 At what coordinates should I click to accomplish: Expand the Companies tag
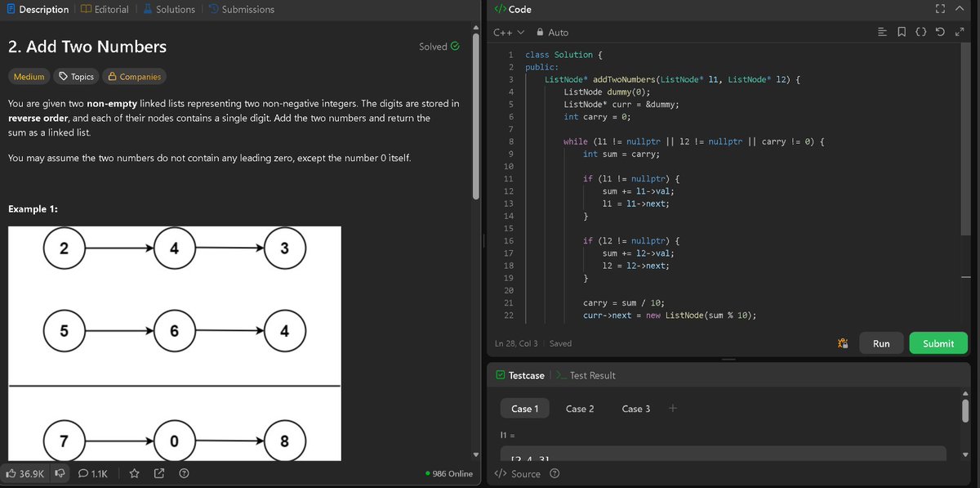(134, 76)
